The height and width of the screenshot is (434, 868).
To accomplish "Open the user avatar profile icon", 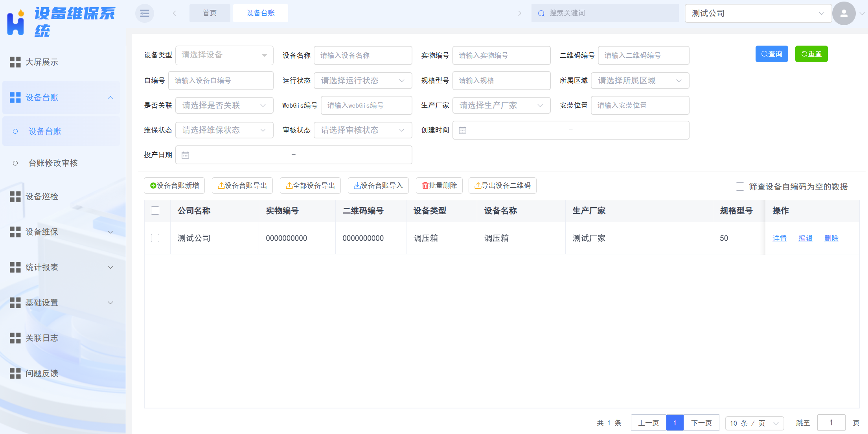I will coord(844,13).
